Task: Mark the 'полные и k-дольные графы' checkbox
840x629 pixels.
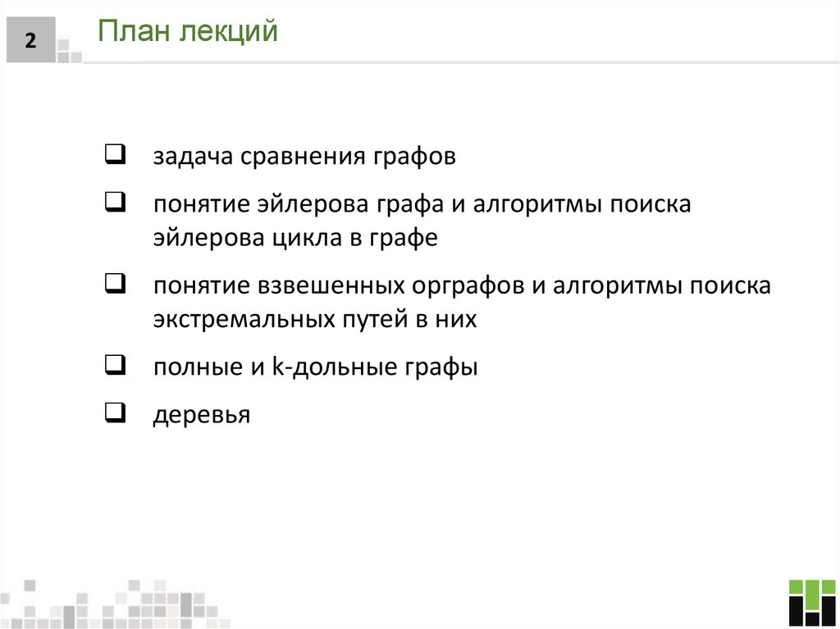Action: click(x=114, y=366)
